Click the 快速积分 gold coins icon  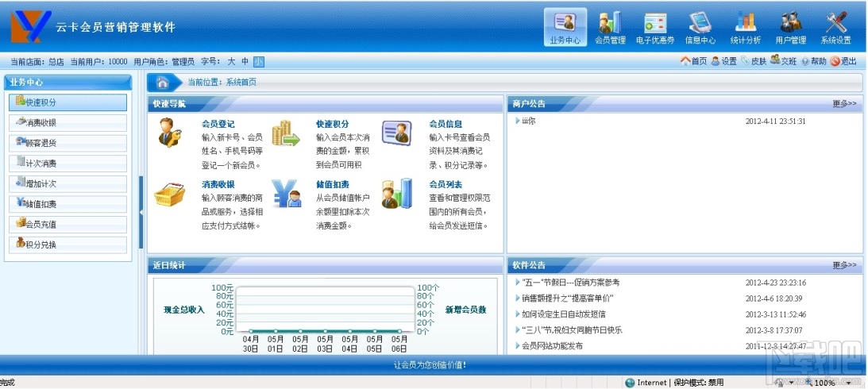(x=285, y=133)
